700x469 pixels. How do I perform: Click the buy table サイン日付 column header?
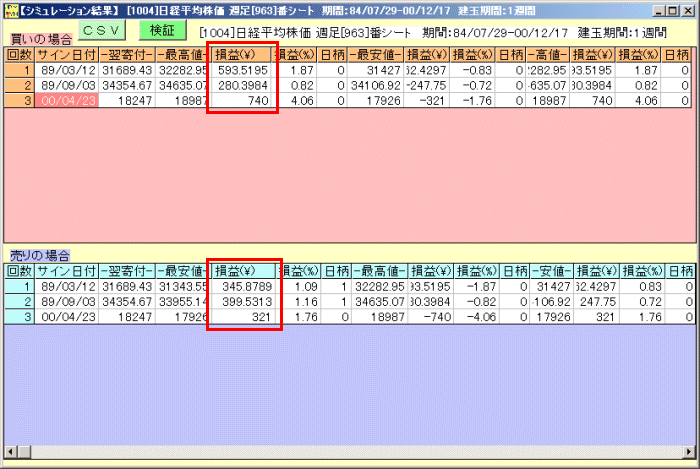[67, 55]
